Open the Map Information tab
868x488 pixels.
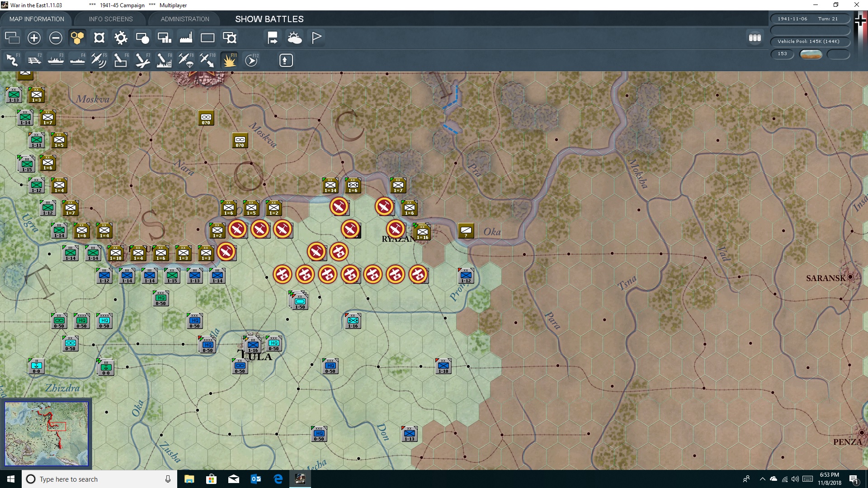pos(37,19)
